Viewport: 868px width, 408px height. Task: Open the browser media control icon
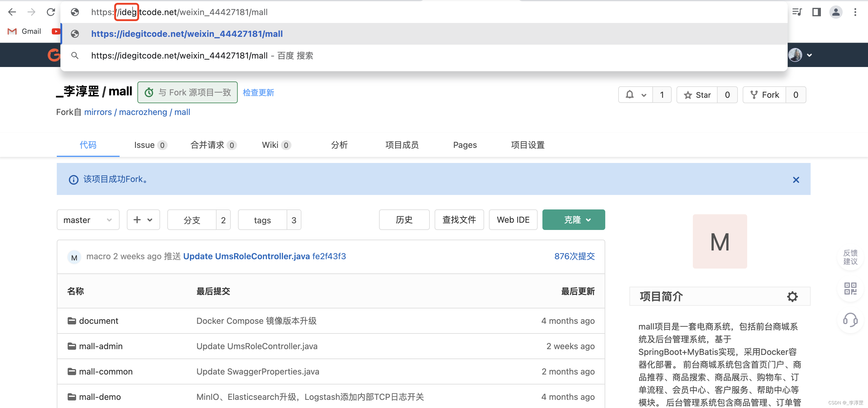coord(797,12)
